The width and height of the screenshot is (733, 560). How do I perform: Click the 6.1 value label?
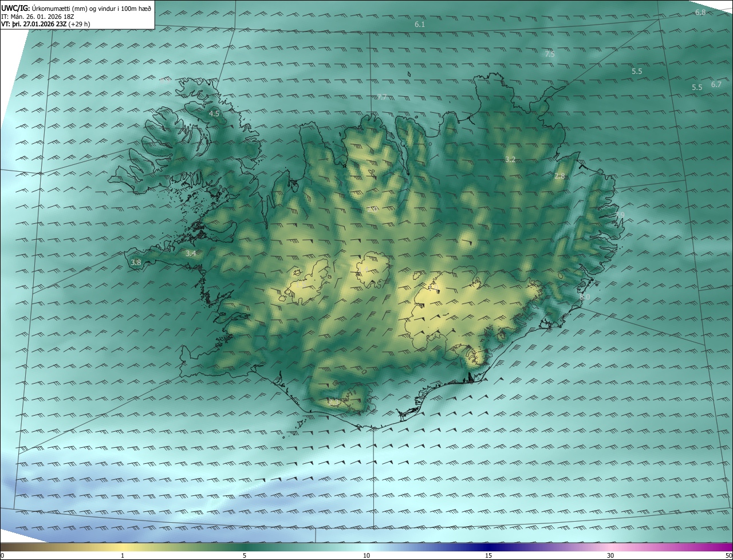coord(420,25)
